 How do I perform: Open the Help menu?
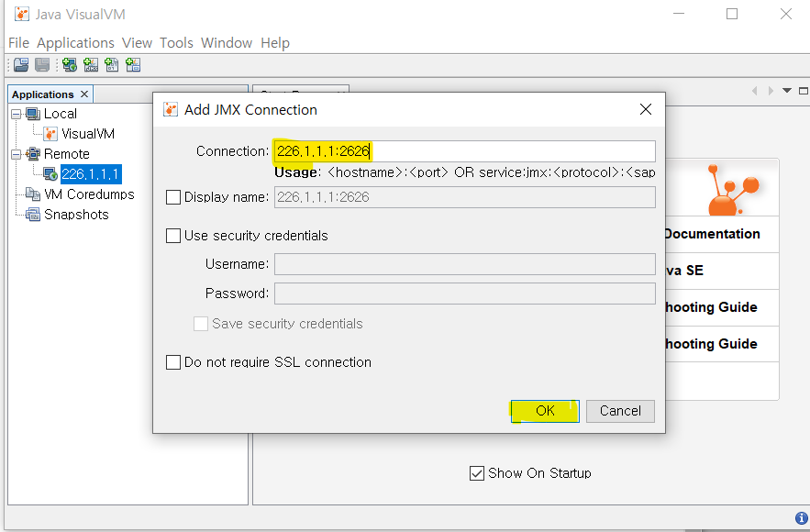point(275,43)
